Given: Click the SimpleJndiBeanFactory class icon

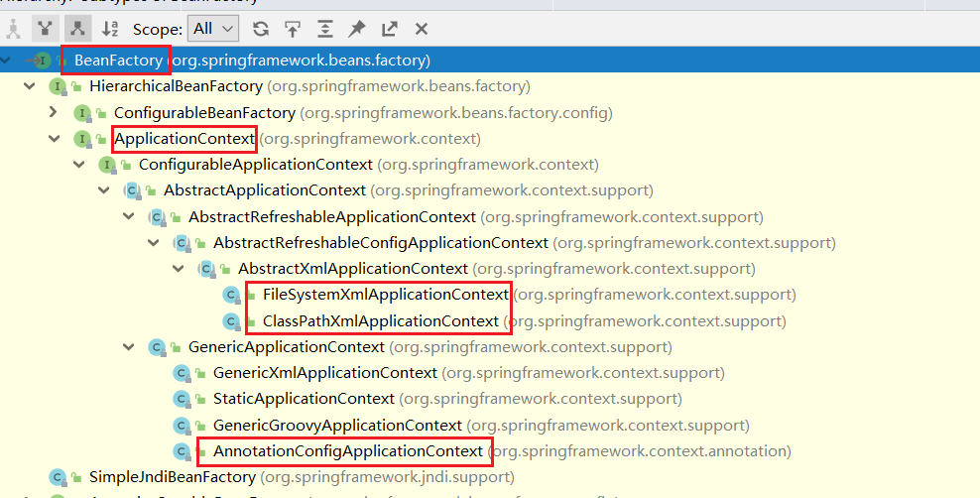Looking at the screenshot, I should 58,477.
